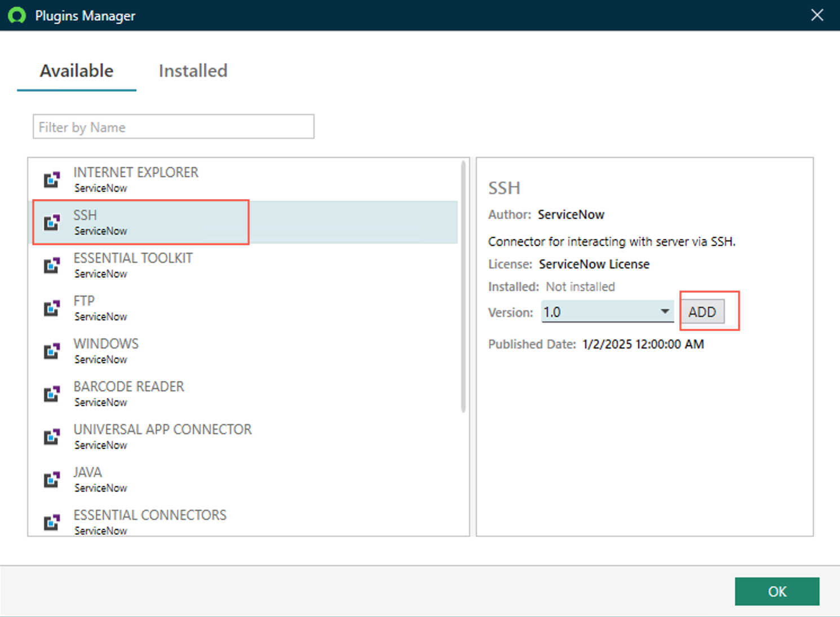Click the Essential Connectors plugin icon

click(x=52, y=523)
